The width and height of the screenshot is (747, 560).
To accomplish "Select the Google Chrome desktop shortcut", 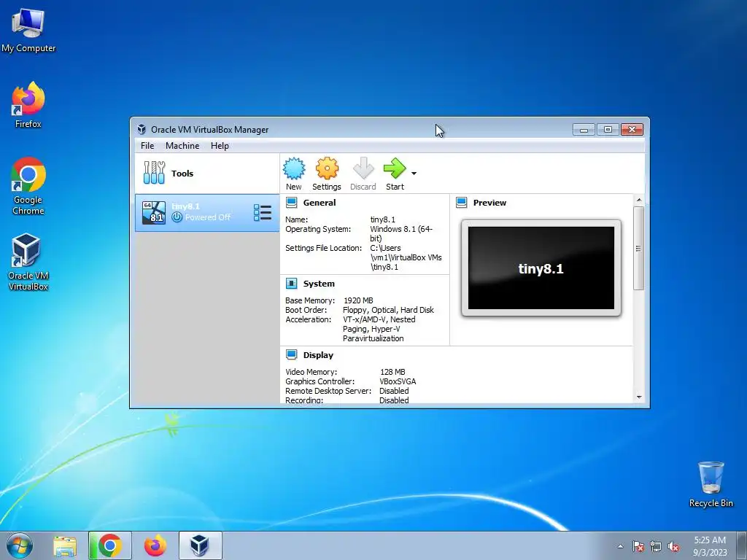I will coord(28,186).
